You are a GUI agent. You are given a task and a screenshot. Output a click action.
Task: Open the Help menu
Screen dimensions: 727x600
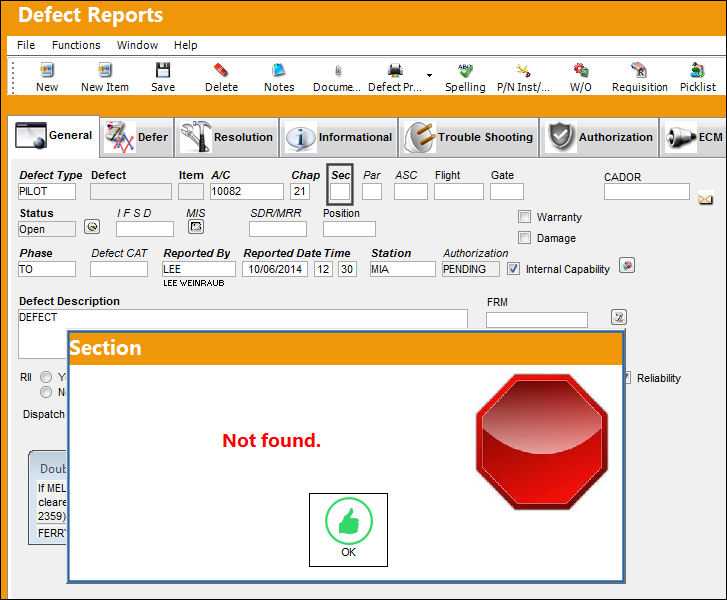(x=185, y=45)
